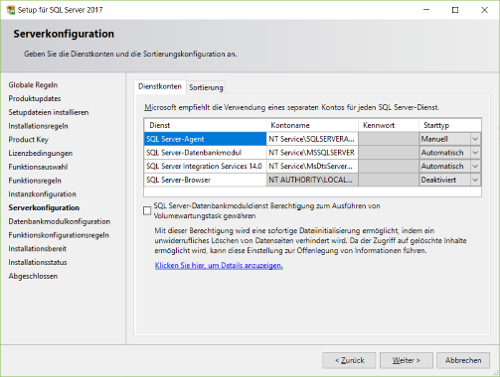Click Kennwort field for SQL Server-Datenbankmodul
This screenshot has width=500, height=377.
point(389,153)
